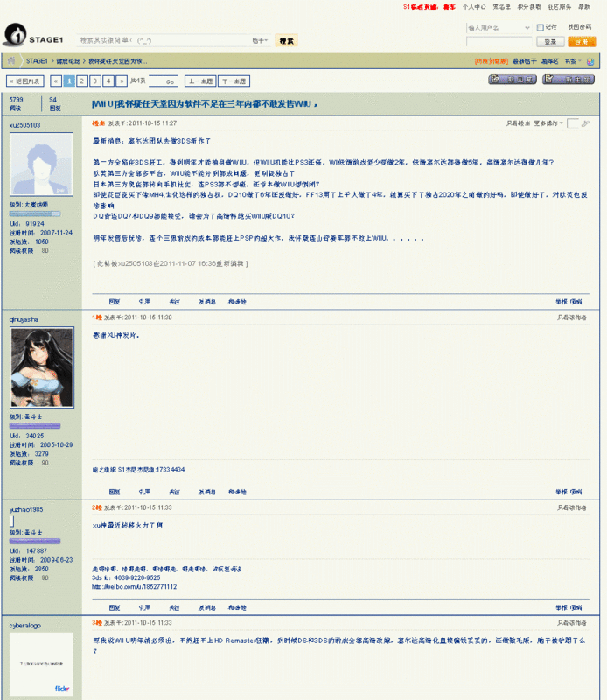Click the weibo URL in yuzhao1985's signature
Image resolution: width=607 pixels, height=700 pixels.
click(x=135, y=587)
